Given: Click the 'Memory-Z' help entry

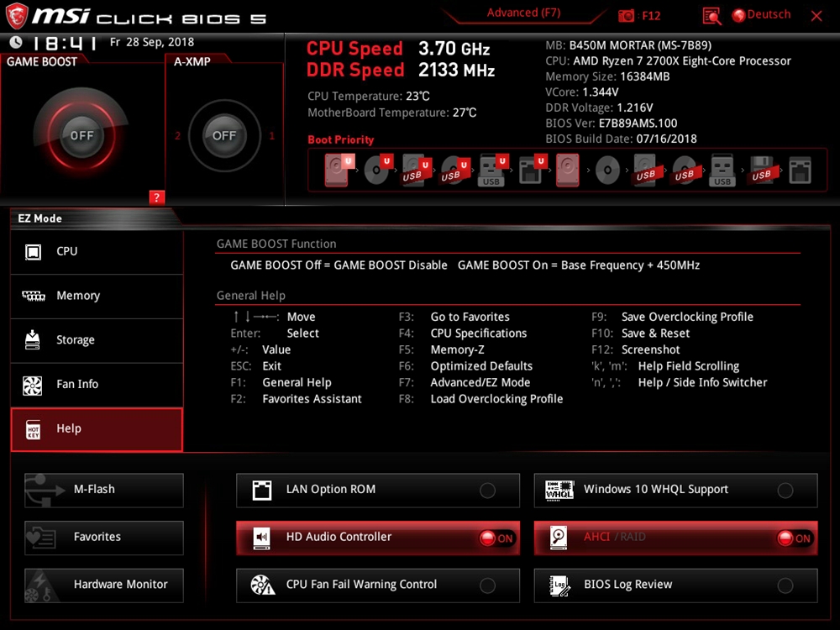Looking at the screenshot, I should tap(458, 349).
